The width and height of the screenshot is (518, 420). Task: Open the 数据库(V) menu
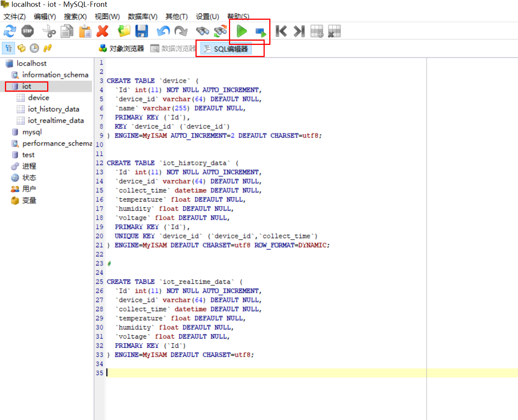[x=143, y=17]
